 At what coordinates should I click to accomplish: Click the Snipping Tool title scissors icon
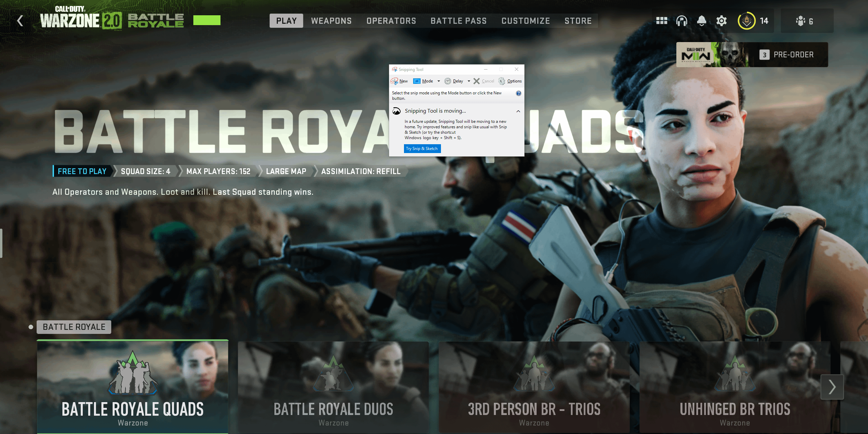[x=394, y=69]
